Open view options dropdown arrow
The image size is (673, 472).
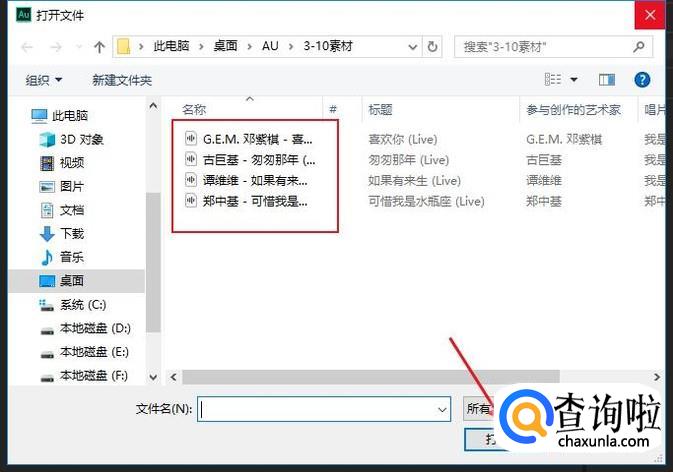(x=574, y=79)
